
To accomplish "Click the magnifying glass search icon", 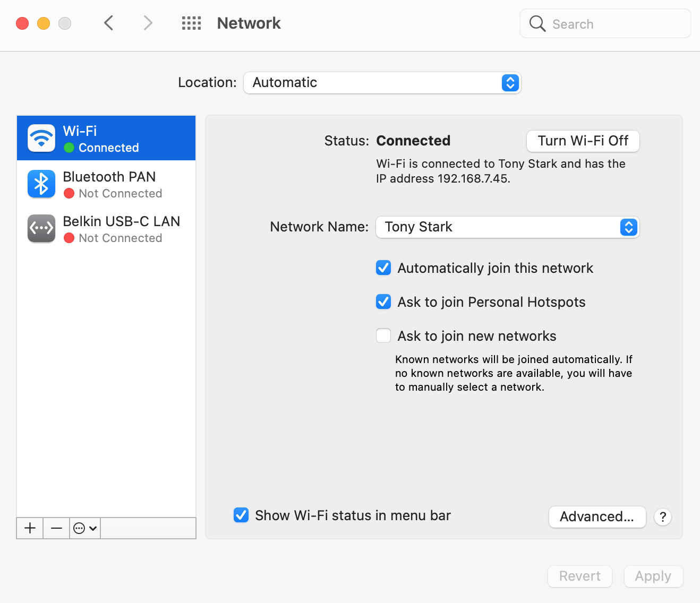I will pos(537,23).
